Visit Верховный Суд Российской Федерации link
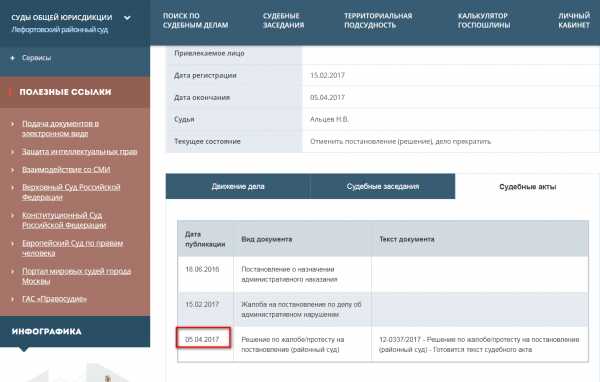The height and width of the screenshot is (382, 600). [x=71, y=192]
